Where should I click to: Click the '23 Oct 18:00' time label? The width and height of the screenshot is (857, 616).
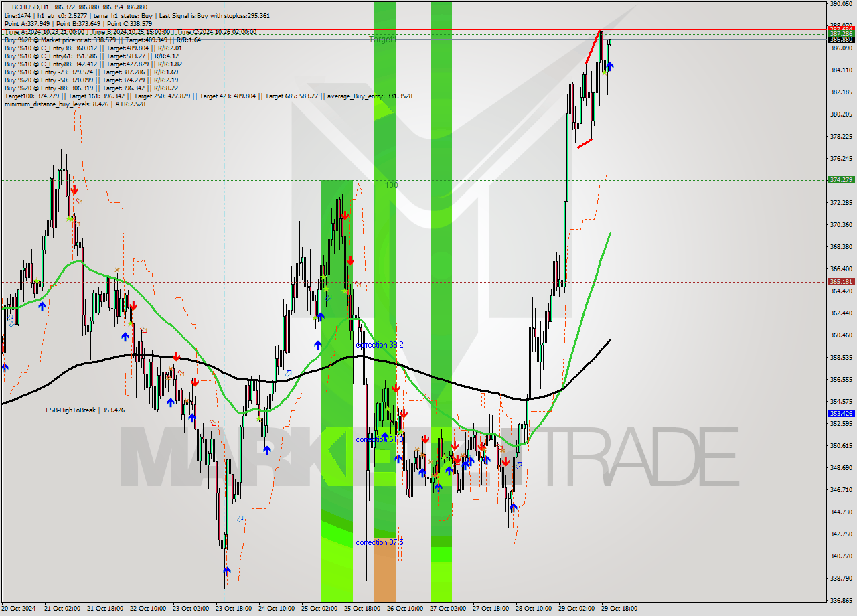[x=233, y=609]
